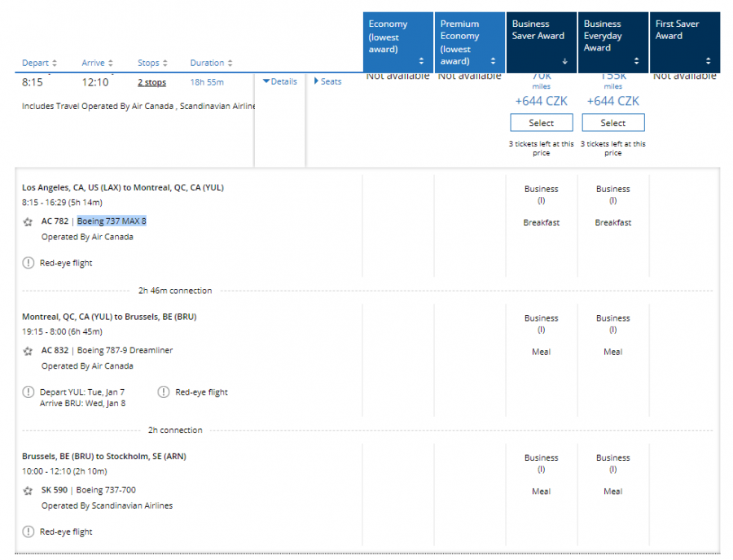Select the Economy (lowest award) column header

pos(397,42)
